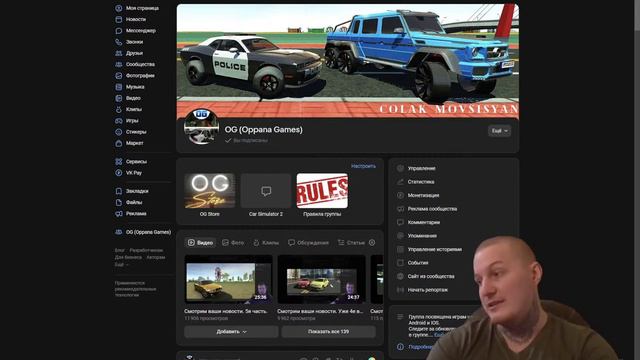The height and width of the screenshot is (360, 640).
Task: Open the Мессенджер chat icon
Action: (119, 31)
